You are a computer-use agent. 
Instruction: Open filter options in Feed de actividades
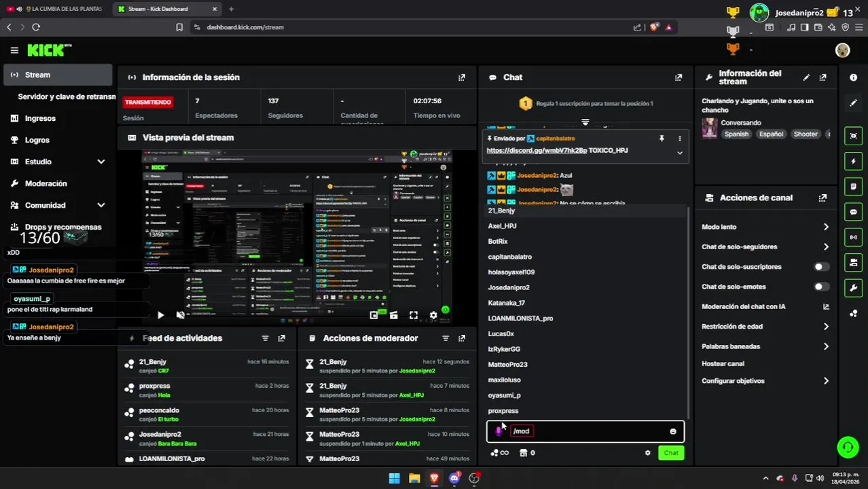coord(266,338)
